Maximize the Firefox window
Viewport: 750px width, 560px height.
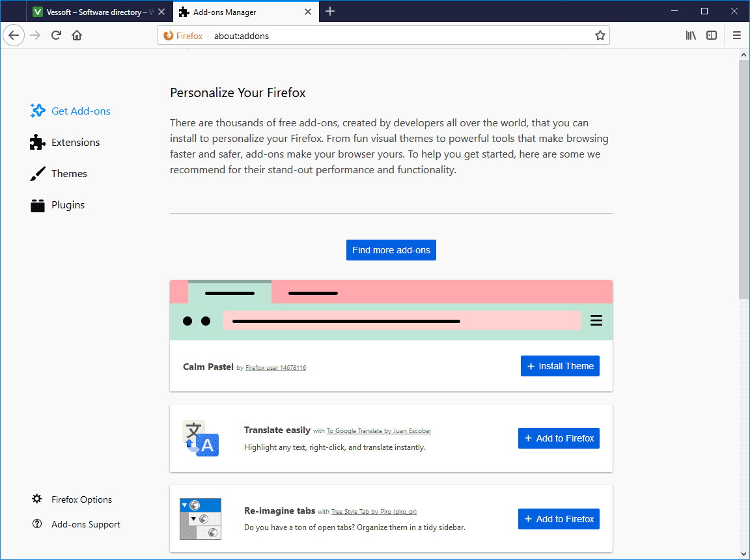pos(704,11)
